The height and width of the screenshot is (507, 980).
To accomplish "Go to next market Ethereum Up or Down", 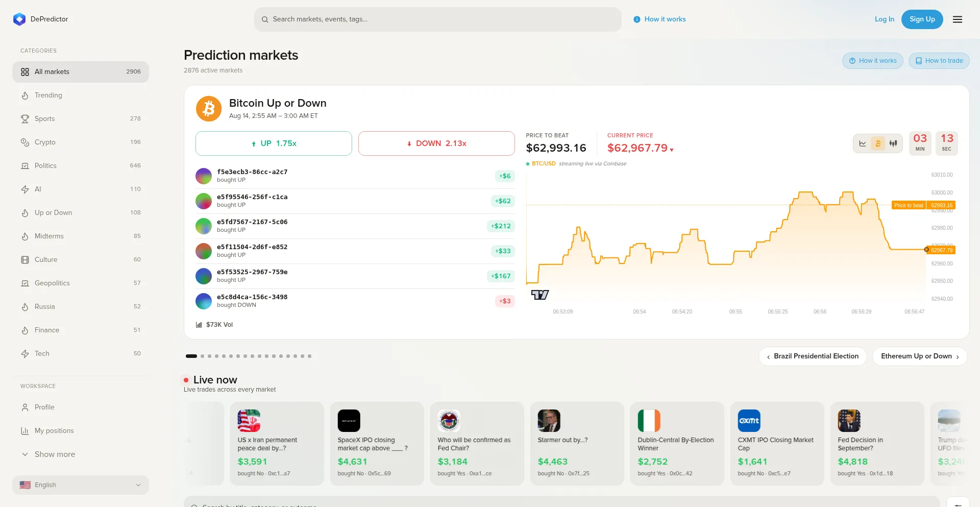I will coord(920,356).
